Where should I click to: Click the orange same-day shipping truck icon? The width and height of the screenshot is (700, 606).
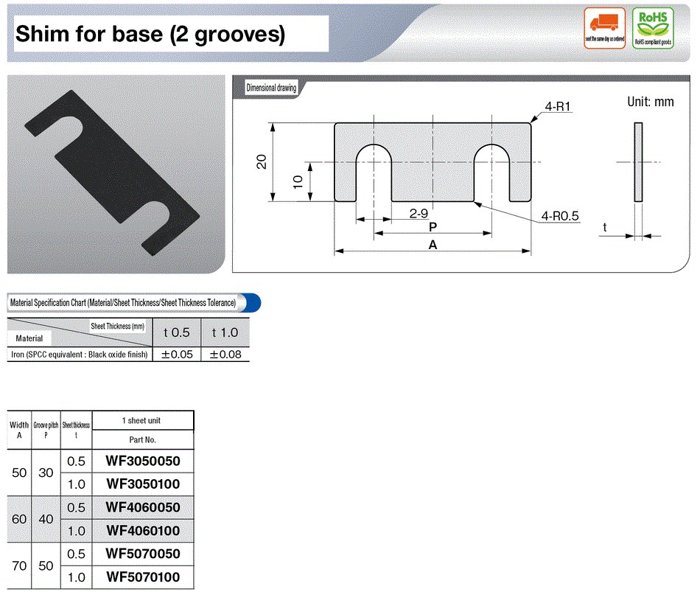click(x=604, y=28)
